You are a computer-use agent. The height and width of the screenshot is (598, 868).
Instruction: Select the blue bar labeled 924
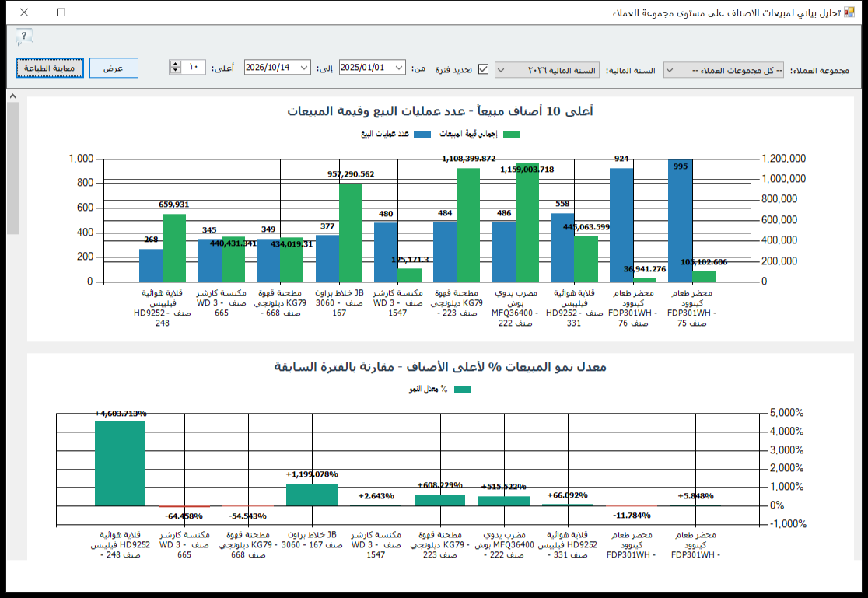point(621,225)
